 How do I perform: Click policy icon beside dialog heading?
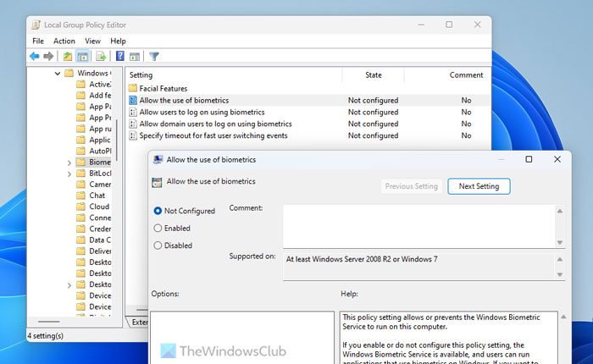coord(157,182)
